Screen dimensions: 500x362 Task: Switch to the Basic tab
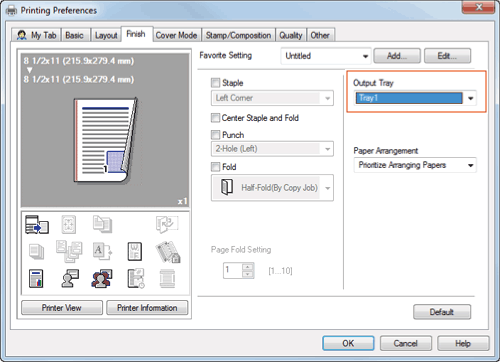pos(74,35)
